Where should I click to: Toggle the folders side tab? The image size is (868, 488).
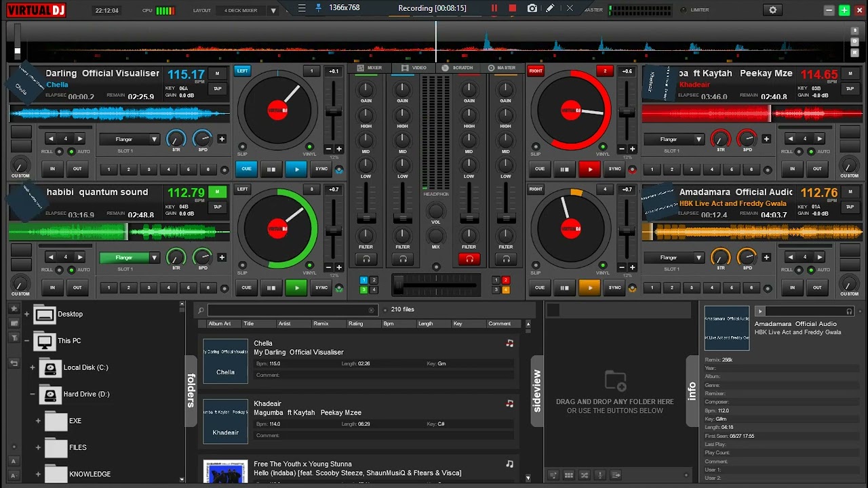(x=191, y=390)
